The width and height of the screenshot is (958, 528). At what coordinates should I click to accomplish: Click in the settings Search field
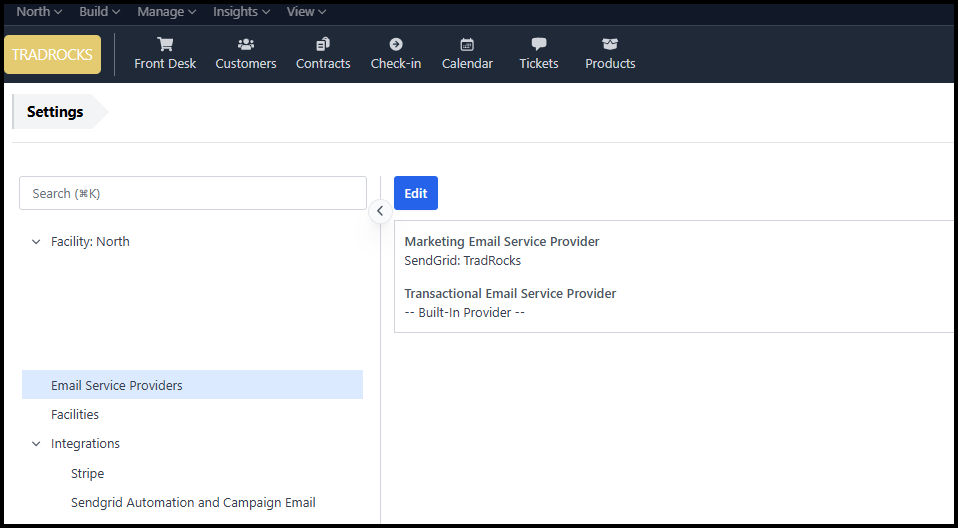pyautogui.click(x=193, y=193)
